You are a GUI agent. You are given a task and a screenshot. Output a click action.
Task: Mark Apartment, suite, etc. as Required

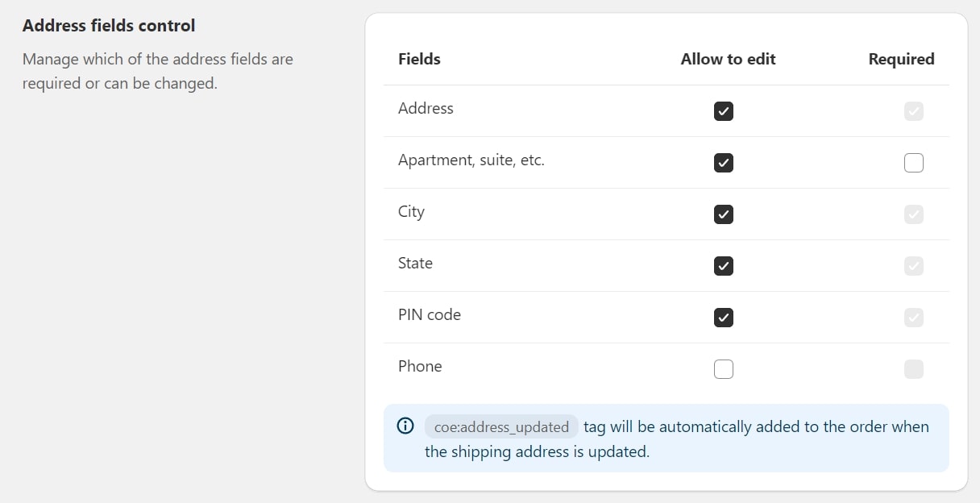point(913,162)
